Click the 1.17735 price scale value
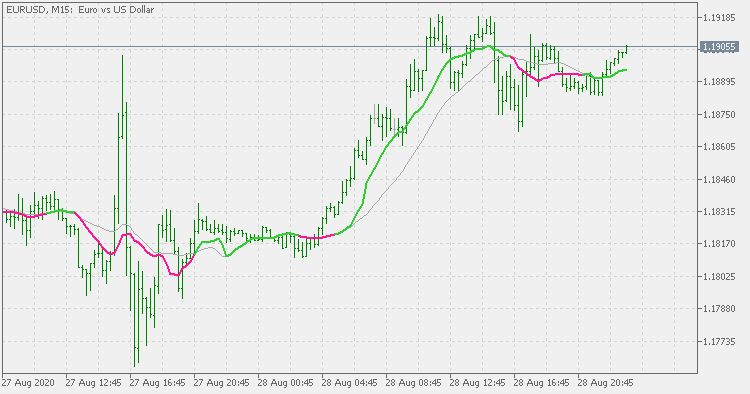750x394 pixels. click(719, 341)
